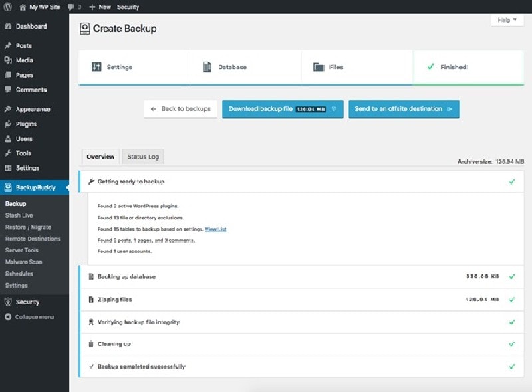Click text 'Found 1 user accounts.'
The height and width of the screenshot is (392, 532).
124,251
